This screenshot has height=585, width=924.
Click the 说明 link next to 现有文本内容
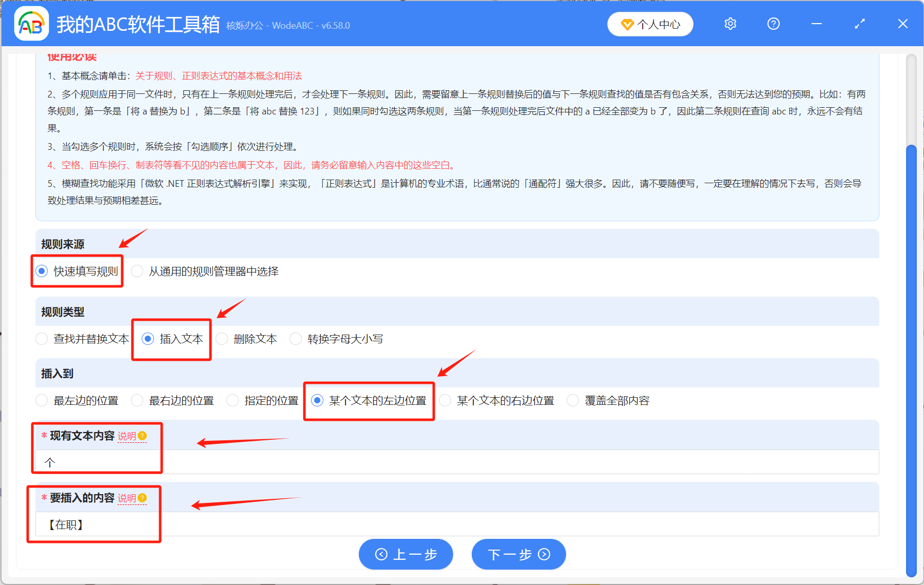127,436
